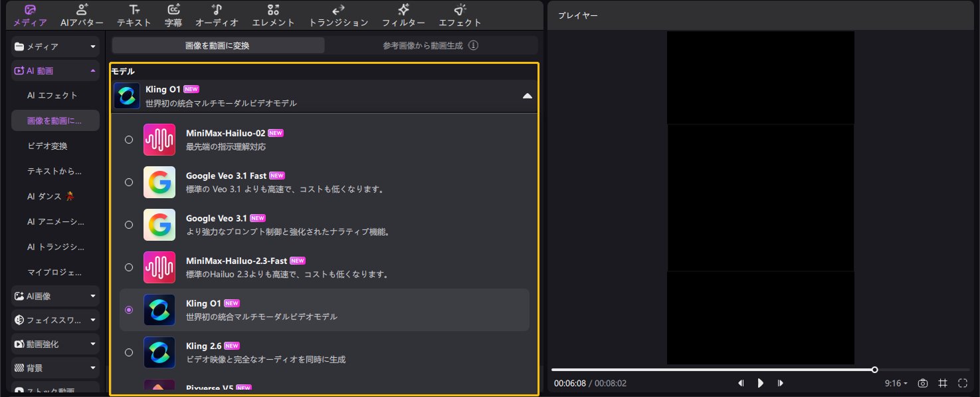Enter fullscreen preview mode
This screenshot has height=397, width=980.
click(962, 383)
